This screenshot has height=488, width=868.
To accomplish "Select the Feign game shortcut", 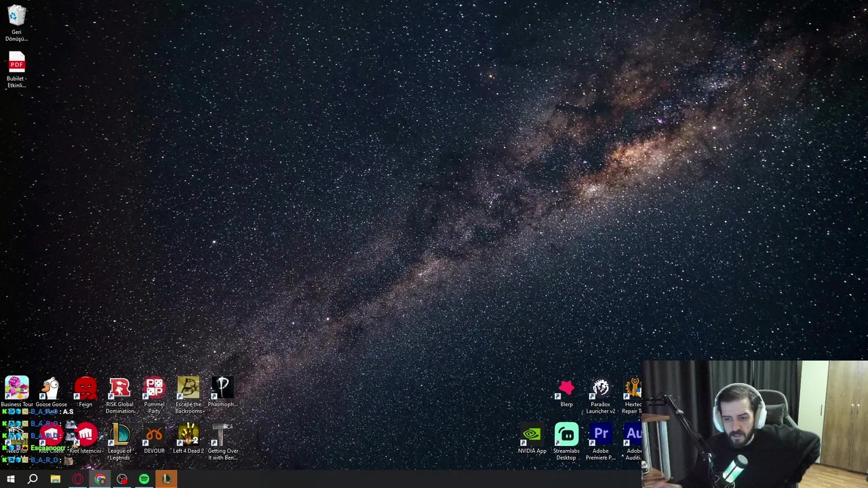I will [85, 393].
